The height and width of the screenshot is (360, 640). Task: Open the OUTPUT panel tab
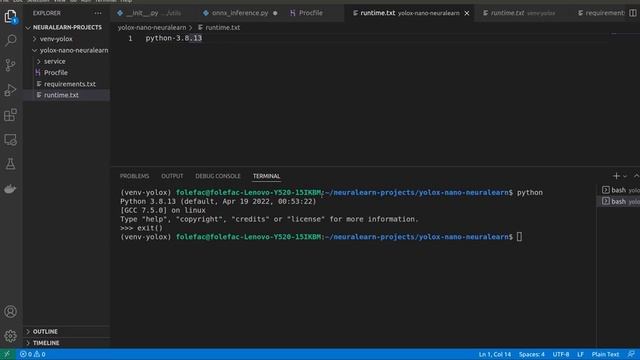click(172, 176)
